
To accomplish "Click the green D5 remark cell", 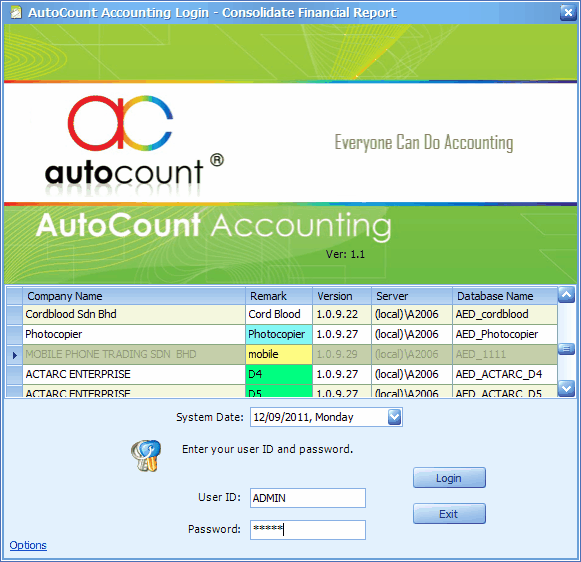I will click(x=279, y=391).
